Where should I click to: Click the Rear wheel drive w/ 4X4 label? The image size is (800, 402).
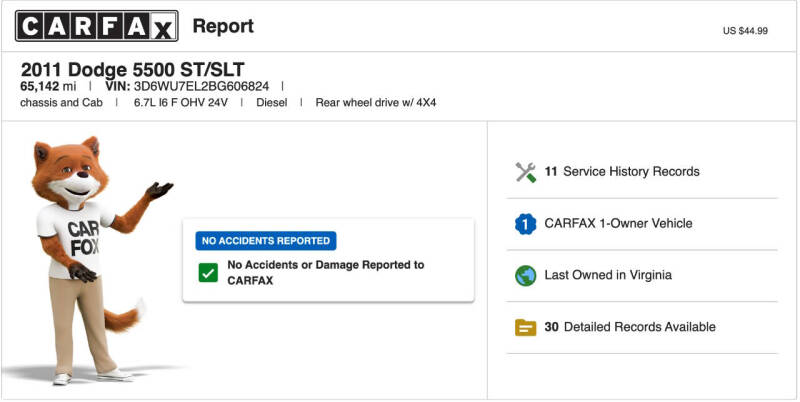point(376,103)
